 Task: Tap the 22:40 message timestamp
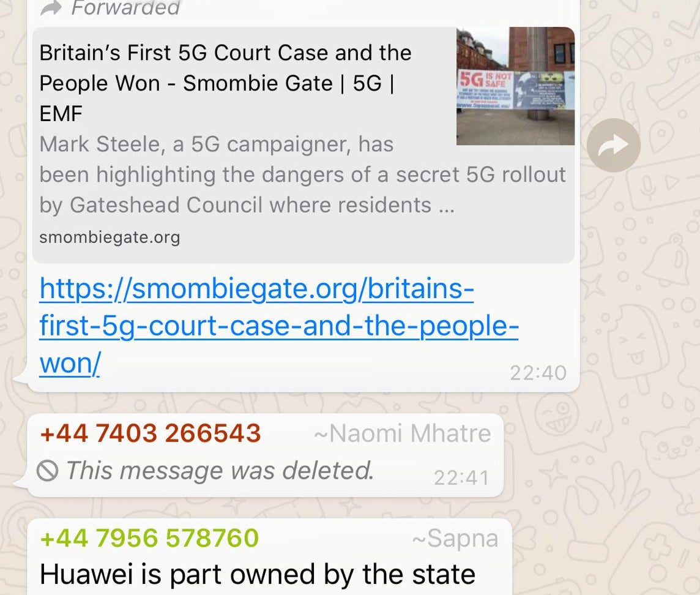[538, 373]
